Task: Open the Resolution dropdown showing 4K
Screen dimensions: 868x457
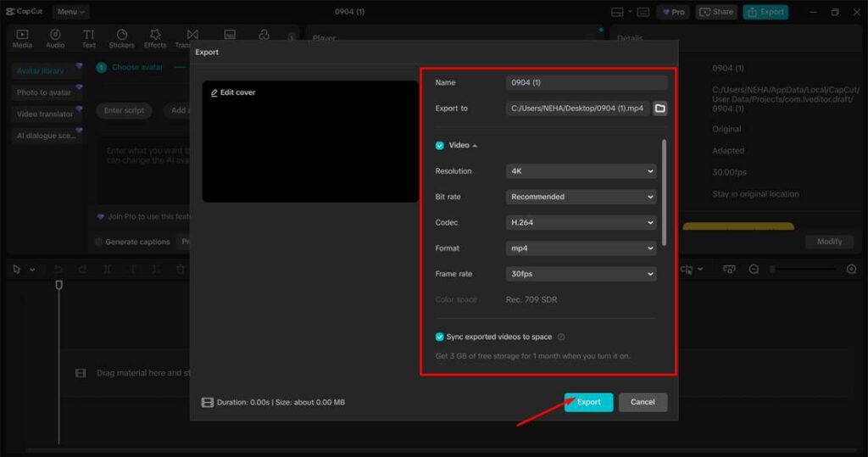Action: pos(581,171)
